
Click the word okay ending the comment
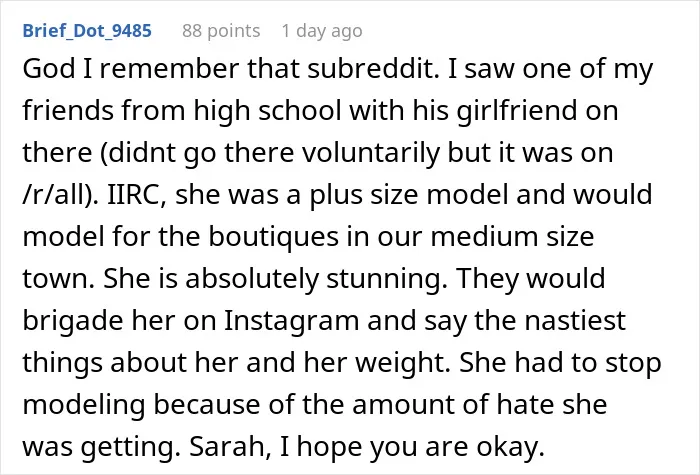coord(511,447)
